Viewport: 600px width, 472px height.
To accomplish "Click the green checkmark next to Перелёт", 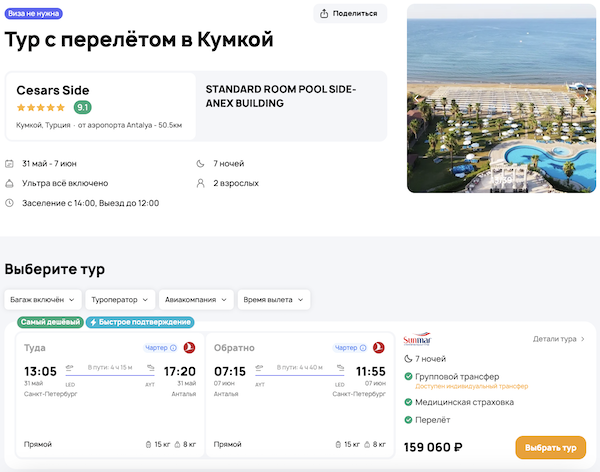I will pos(408,419).
